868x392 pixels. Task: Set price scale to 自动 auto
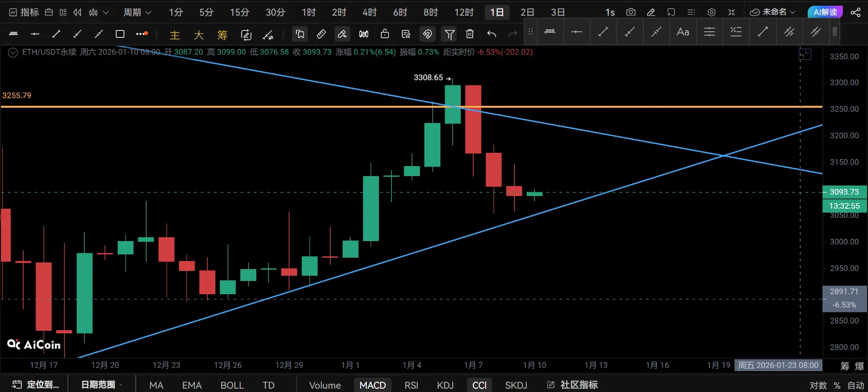click(x=856, y=385)
